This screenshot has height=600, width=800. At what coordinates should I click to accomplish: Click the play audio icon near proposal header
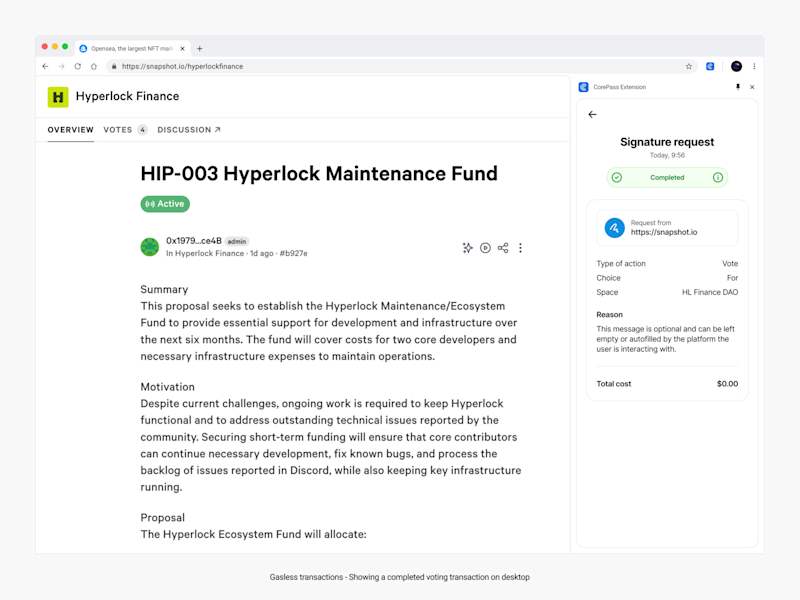point(485,247)
